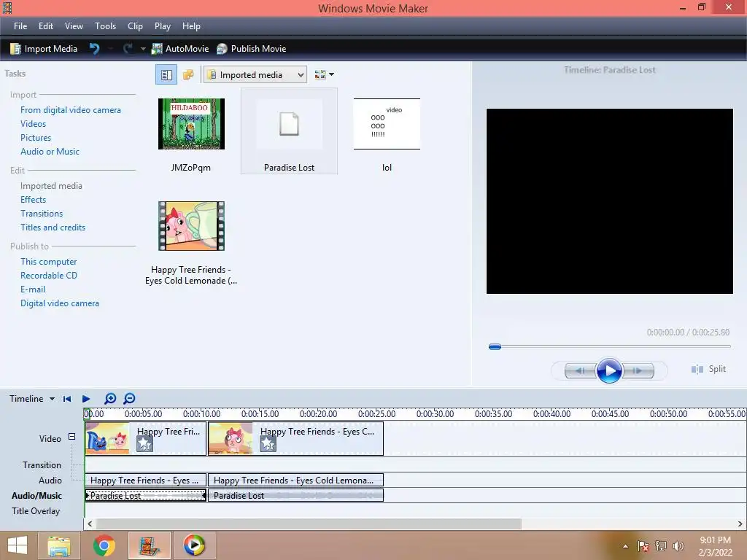Publish to Recordable CD link
This screenshot has width=747, height=560.
(49, 275)
